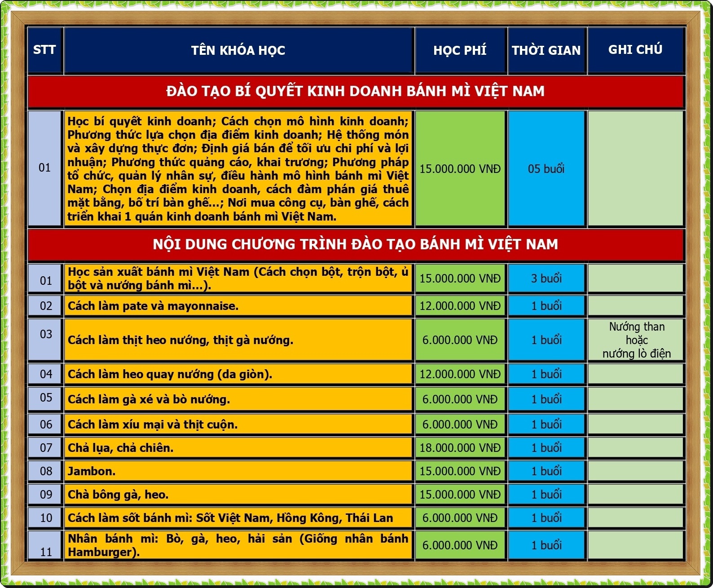This screenshot has width=713, height=588.
Task: Click the Nướng than hoặc nướng lò điện note
Action: pos(636,340)
